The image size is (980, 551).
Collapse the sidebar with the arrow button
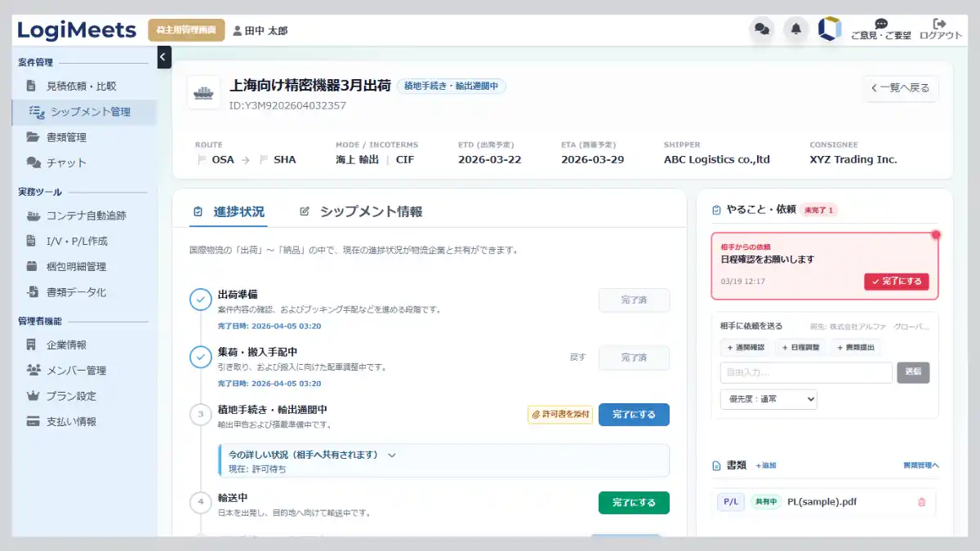163,57
